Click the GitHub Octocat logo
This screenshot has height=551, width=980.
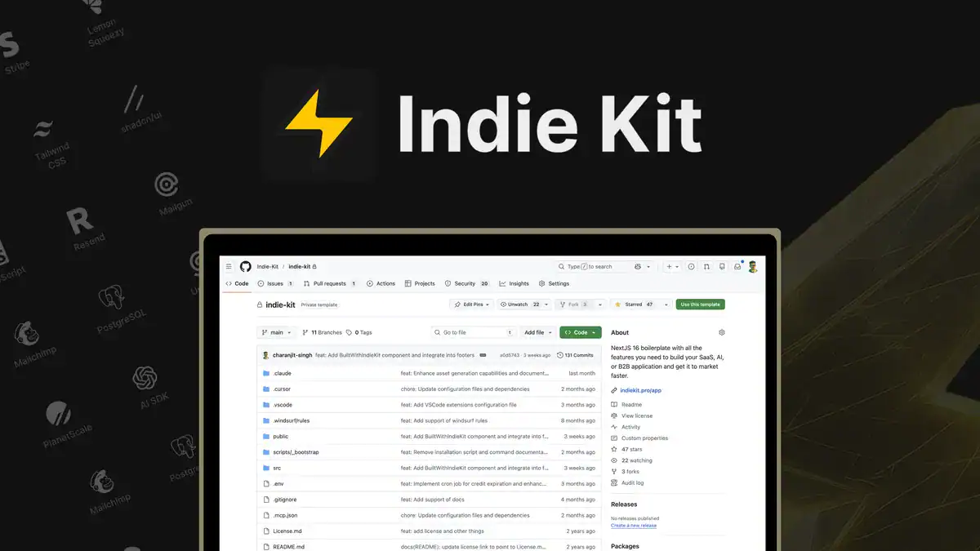245,267
